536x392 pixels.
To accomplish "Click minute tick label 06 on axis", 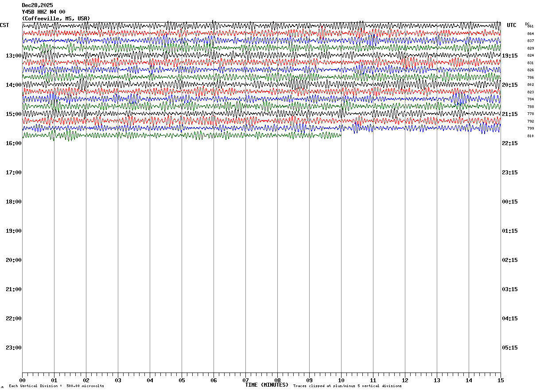I will 214,380.
